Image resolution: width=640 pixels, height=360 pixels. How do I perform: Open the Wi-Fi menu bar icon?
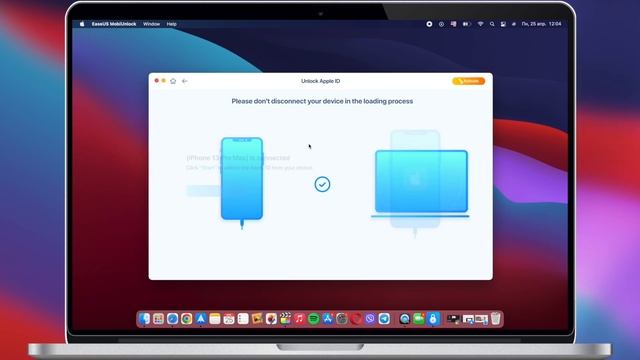coord(480,24)
